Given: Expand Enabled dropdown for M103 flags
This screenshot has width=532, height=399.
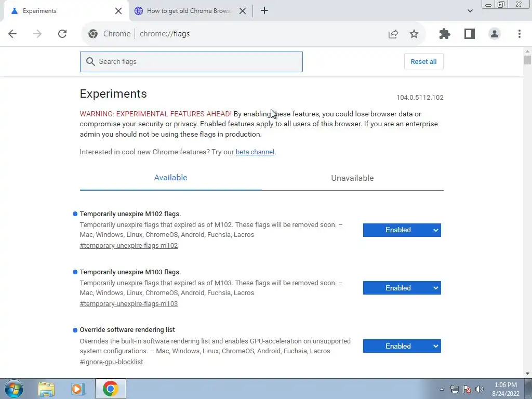Looking at the screenshot, I should pos(402,288).
